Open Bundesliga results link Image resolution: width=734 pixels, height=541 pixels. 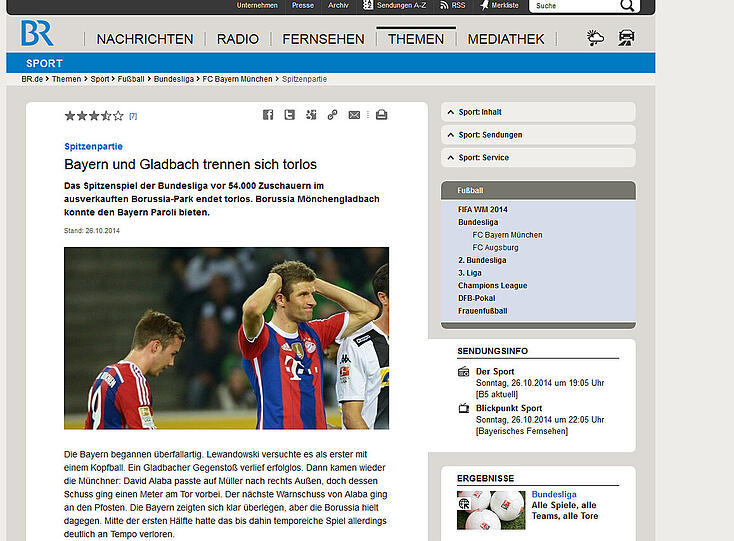pos(554,494)
